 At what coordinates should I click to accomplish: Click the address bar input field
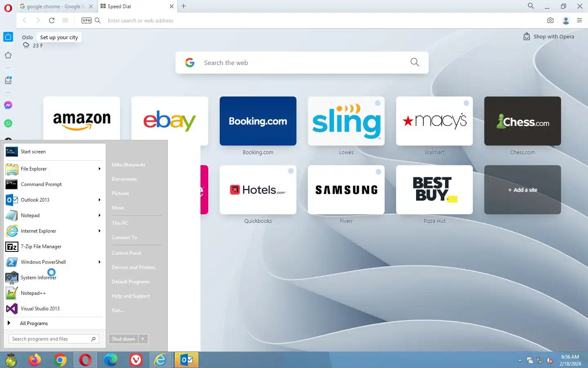pyautogui.click(x=323, y=20)
